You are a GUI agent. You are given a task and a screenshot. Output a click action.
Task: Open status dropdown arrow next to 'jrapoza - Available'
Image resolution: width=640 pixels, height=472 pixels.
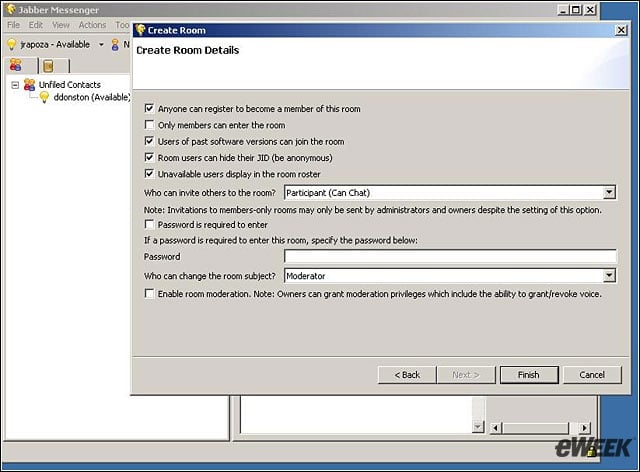click(101, 45)
